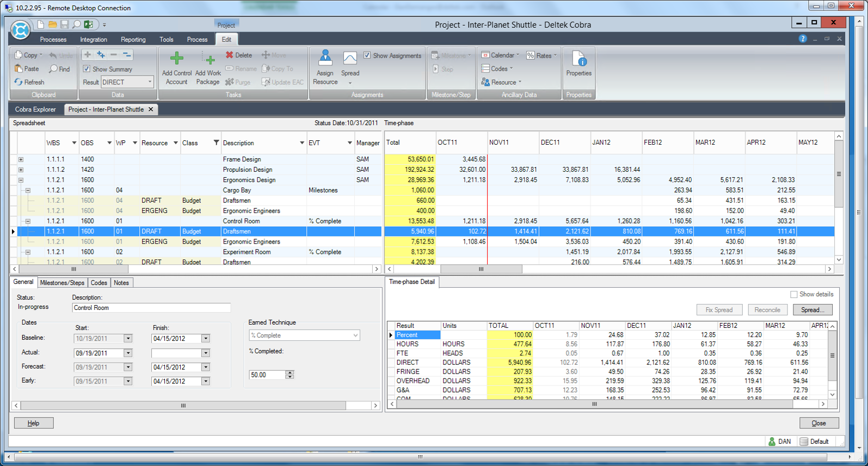
Task: Click the Codes icon in Ancillary Data
Action: [485, 69]
